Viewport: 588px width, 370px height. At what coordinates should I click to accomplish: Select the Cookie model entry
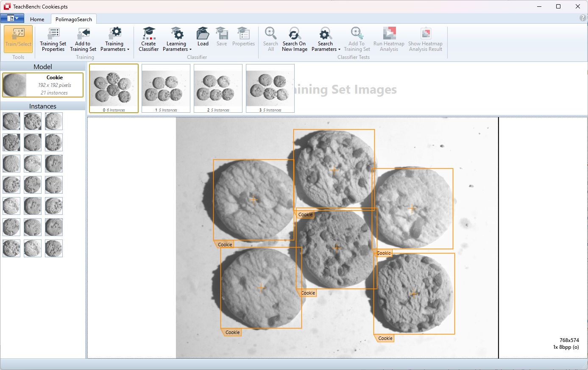[x=43, y=85]
